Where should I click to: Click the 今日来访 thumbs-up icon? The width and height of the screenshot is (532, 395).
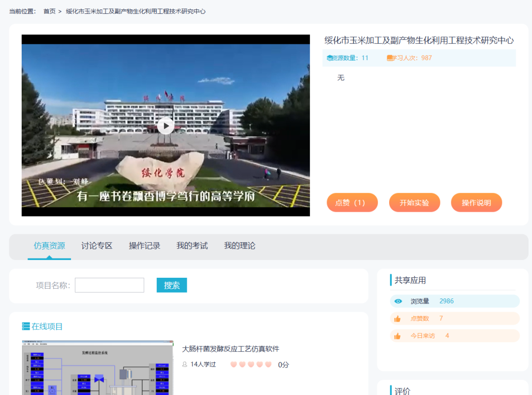(x=398, y=336)
